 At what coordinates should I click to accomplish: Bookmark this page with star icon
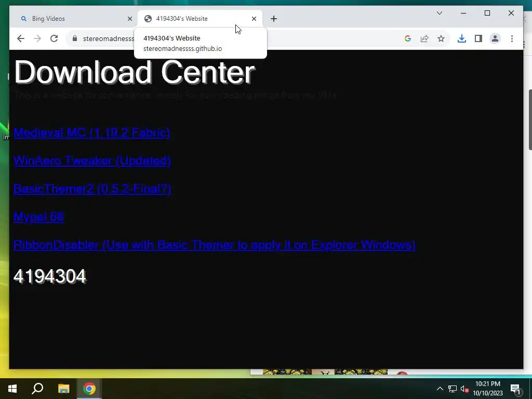tap(441, 38)
